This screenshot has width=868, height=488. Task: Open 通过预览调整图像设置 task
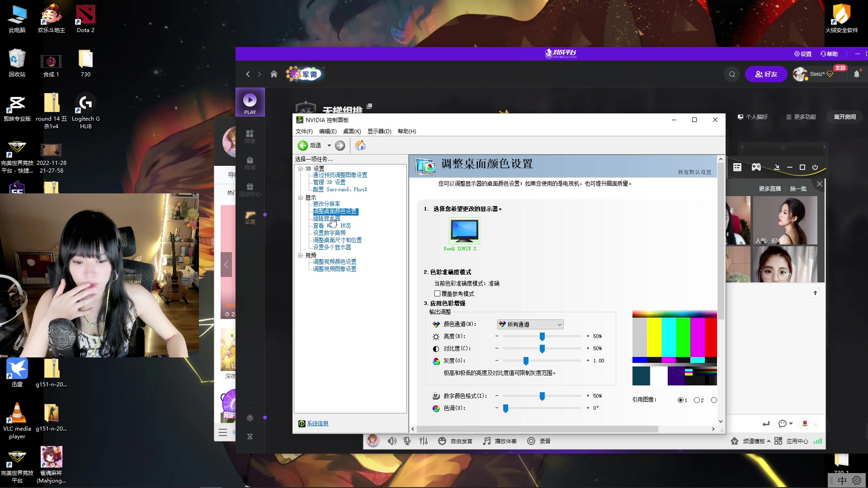tap(340, 175)
